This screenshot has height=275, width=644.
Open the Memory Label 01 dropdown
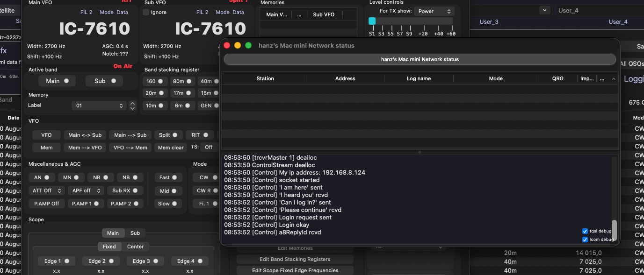coord(99,106)
